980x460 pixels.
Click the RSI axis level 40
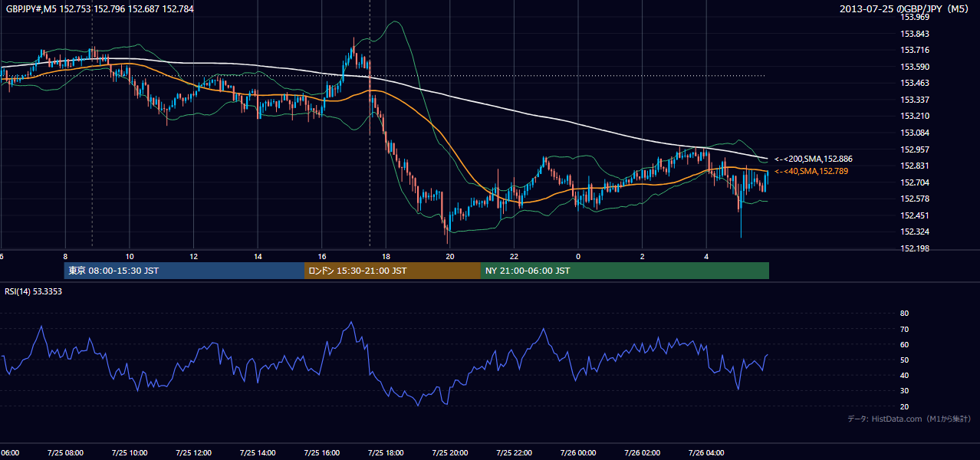coord(905,375)
